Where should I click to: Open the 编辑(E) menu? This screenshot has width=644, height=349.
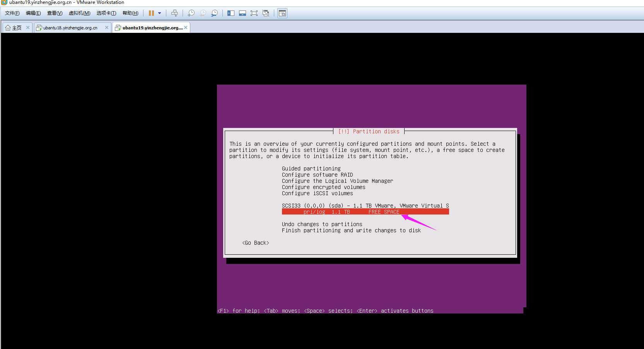coord(33,13)
